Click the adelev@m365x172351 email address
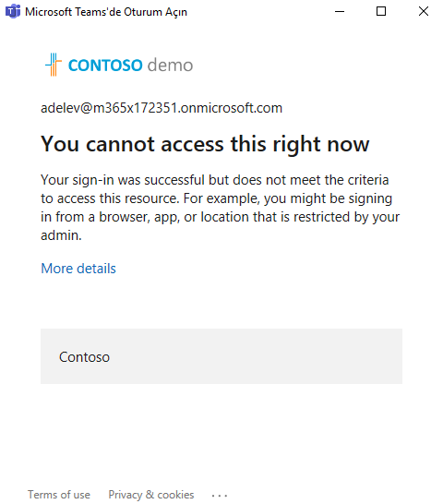The image size is (443, 504). click(x=162, y=108)
